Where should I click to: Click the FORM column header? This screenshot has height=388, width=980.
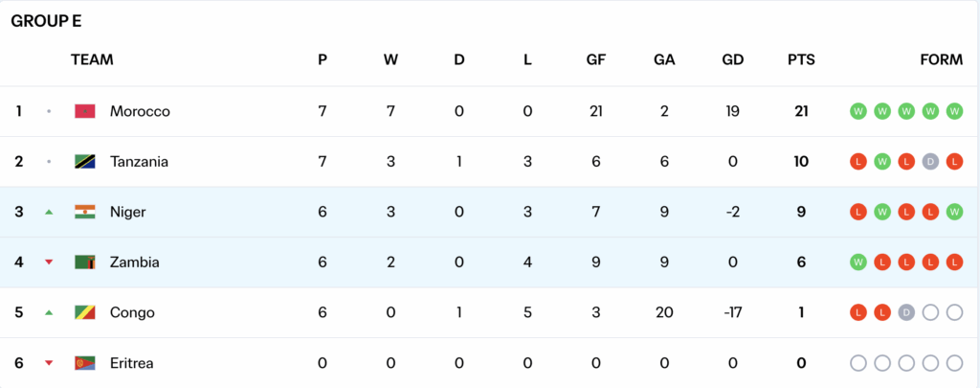click(x=941, y=59)
